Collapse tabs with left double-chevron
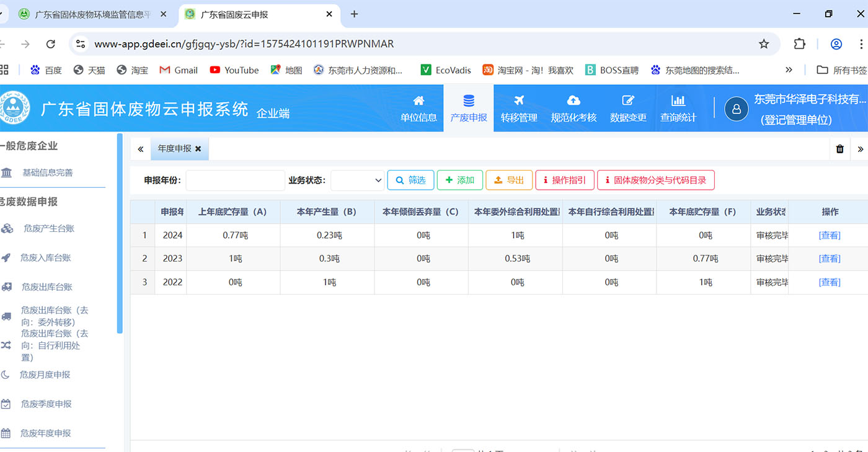This screenshot has width=868, height=452. [141, 149]
